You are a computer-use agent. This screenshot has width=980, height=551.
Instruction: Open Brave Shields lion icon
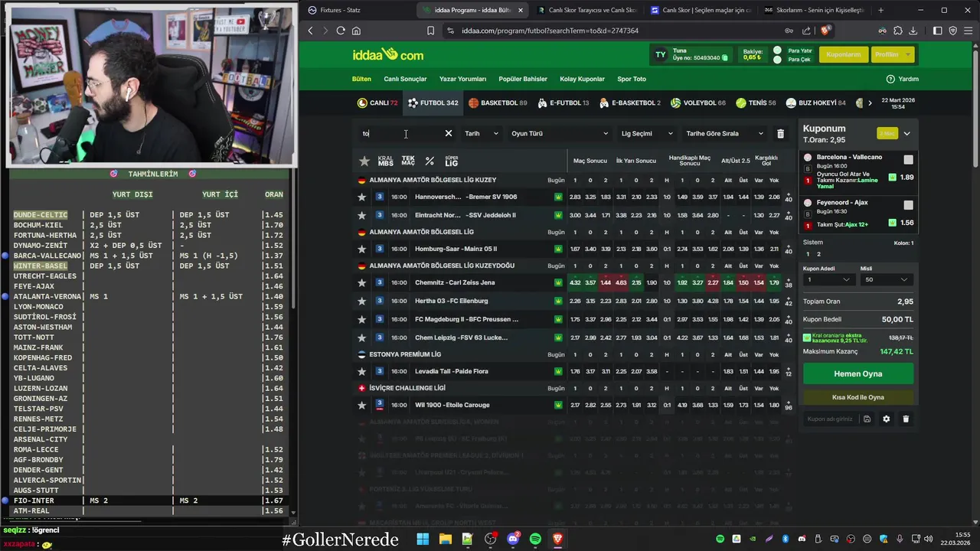(825, 31)
